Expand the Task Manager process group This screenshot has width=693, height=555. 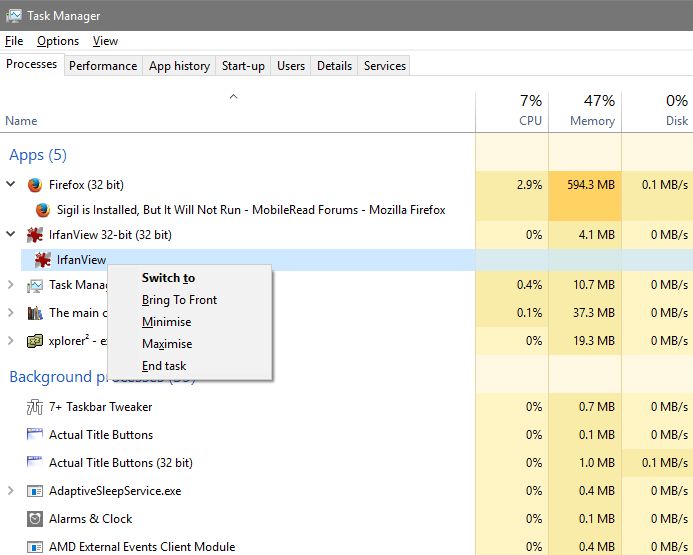11,285
